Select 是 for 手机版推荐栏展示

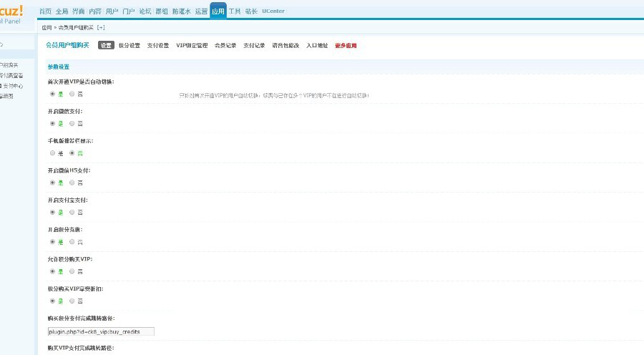coord(52,152)
